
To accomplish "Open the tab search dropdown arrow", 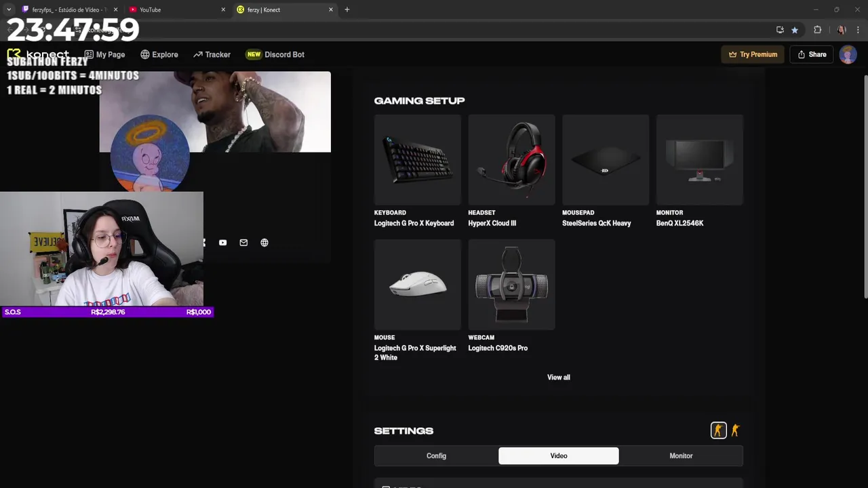I will (8, 9).
